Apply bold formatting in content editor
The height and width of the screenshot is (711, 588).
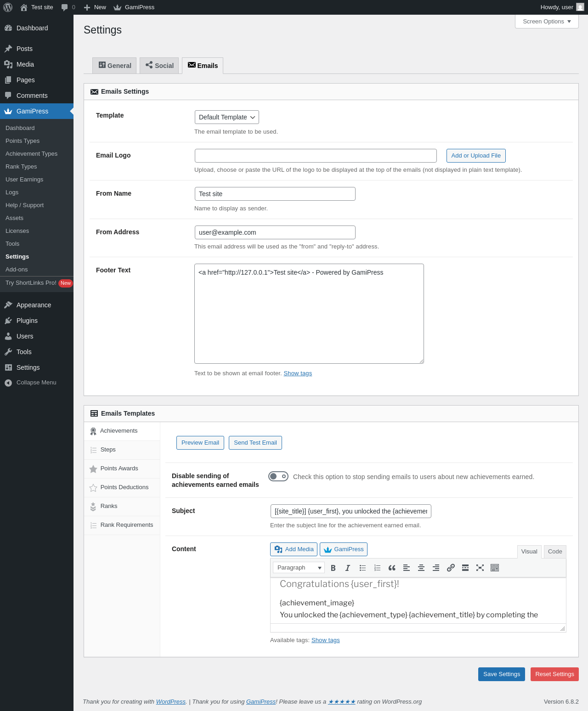(333, 568)
